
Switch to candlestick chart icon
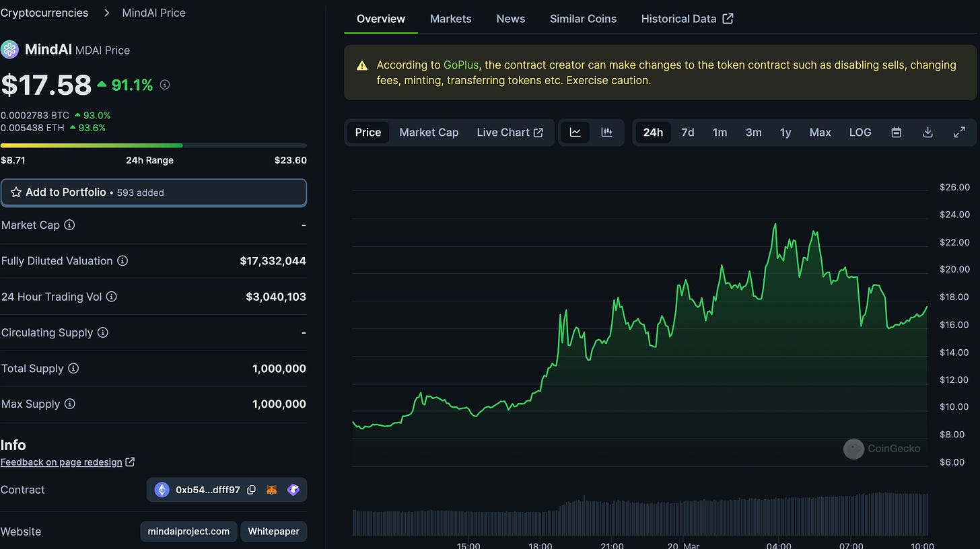606,133
